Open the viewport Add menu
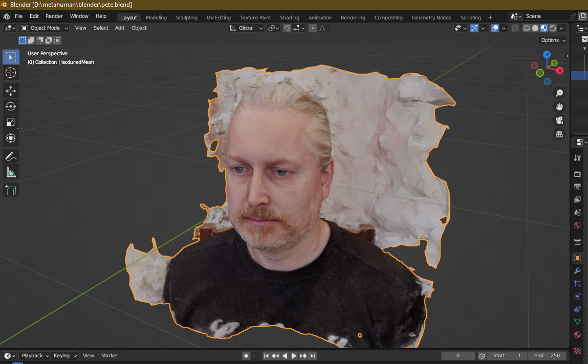The height and width of the screenshot is (364, 588). click(x=120, y=28)
